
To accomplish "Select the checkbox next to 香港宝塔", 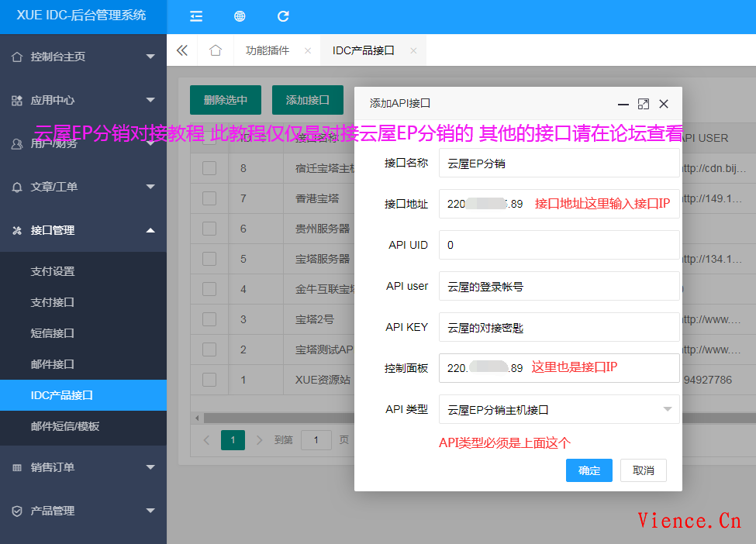I will point(209,198).
